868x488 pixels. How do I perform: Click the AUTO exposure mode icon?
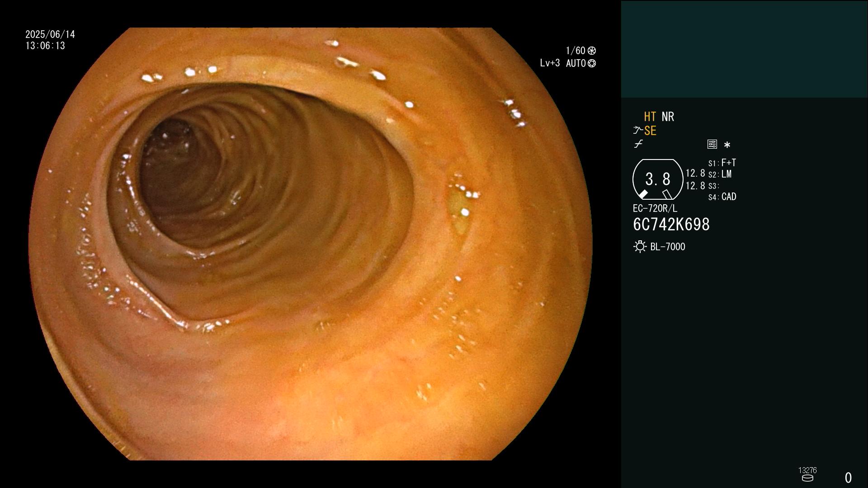click(592, 63)
